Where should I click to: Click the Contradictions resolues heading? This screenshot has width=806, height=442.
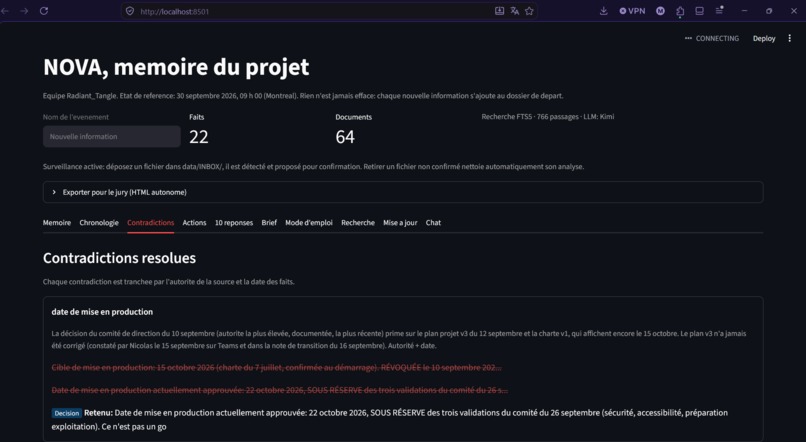(119, 258)
